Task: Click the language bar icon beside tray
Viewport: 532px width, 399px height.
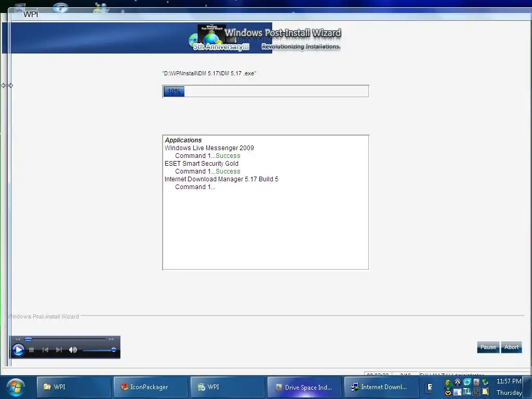Action: tap(430, 387)
